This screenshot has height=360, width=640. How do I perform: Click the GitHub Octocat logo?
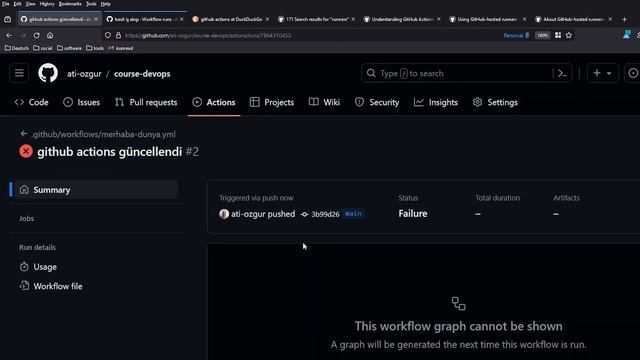[x=48, y=73]
